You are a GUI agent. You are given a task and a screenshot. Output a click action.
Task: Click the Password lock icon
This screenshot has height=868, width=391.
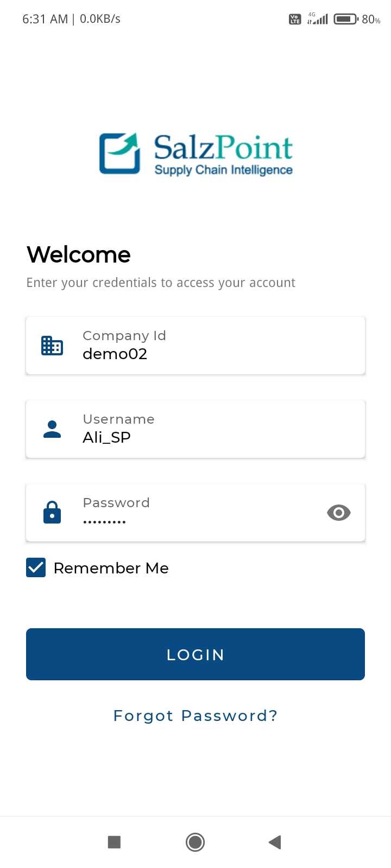pyautogui.click(x=52, y=513)
